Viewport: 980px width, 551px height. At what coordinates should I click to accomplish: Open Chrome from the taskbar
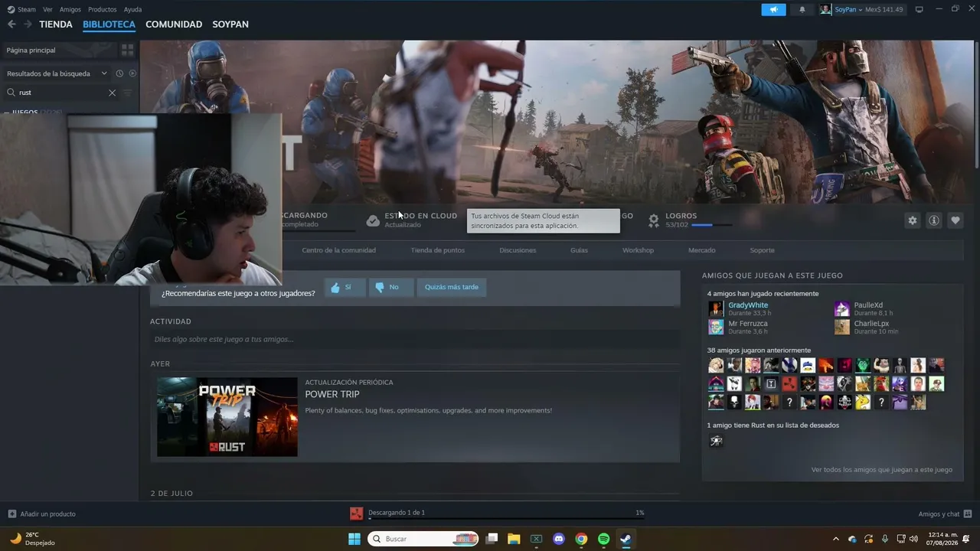(581, 539)
